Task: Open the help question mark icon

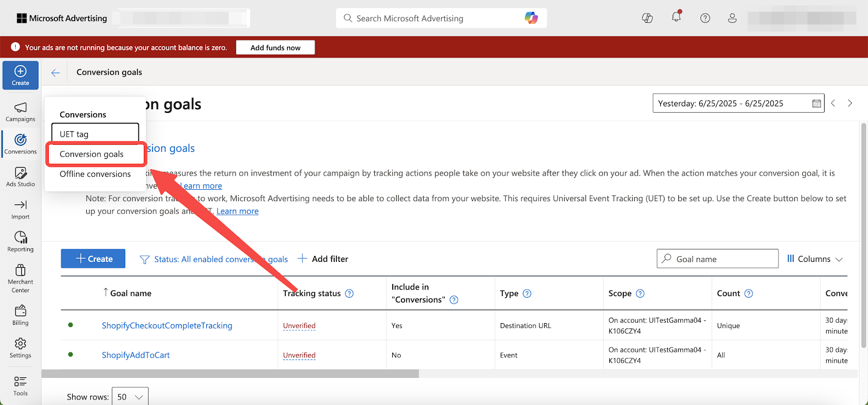Action: point(705,18)
